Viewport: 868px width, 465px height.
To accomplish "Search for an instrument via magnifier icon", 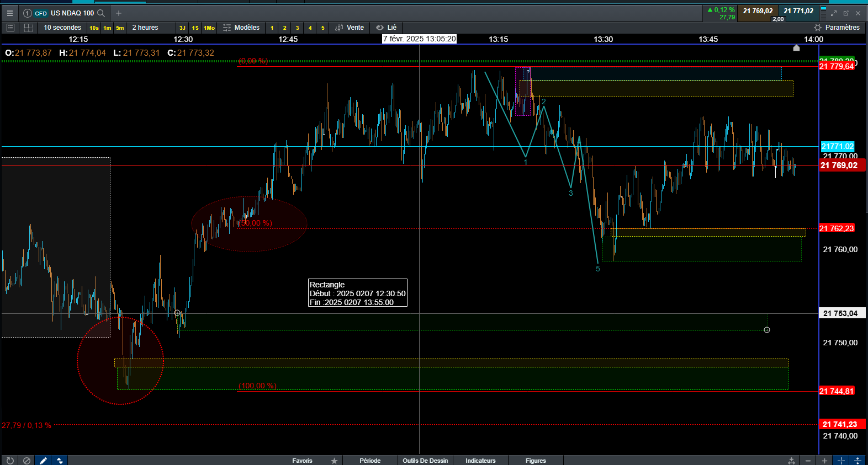I will 101,13.
